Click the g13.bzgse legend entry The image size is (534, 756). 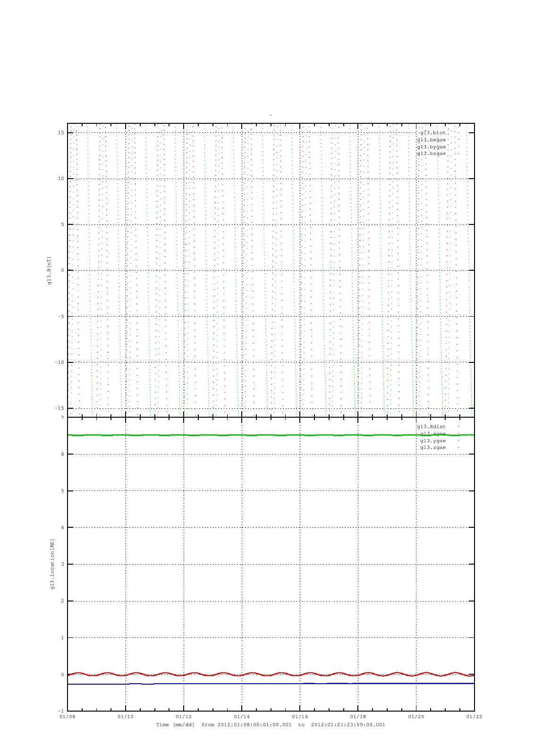tap(431, 154)
